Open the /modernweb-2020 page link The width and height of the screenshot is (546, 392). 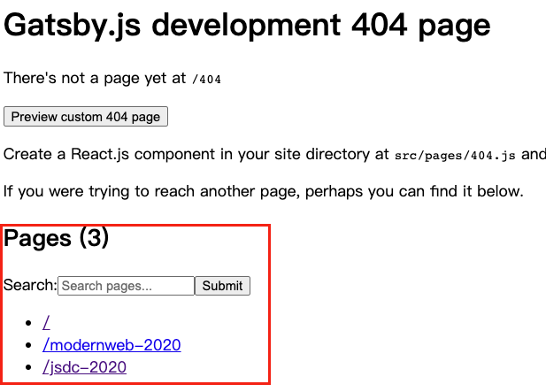point(112,345)
